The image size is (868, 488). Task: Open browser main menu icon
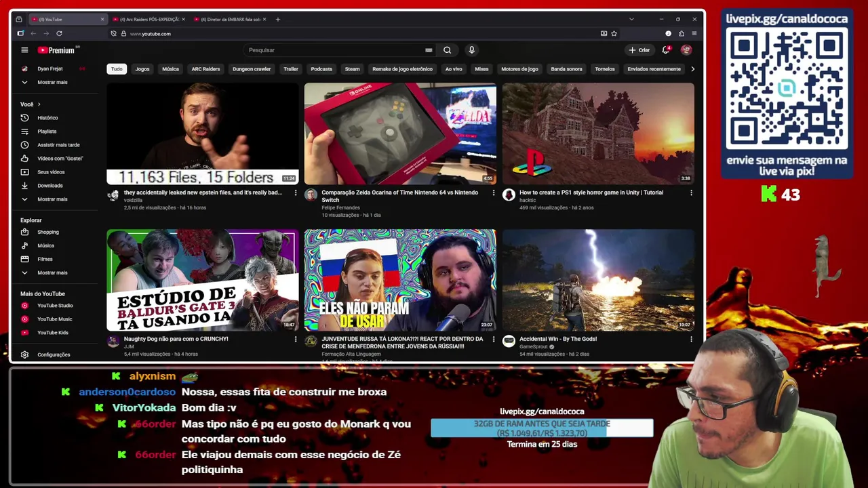pos(694,33)
